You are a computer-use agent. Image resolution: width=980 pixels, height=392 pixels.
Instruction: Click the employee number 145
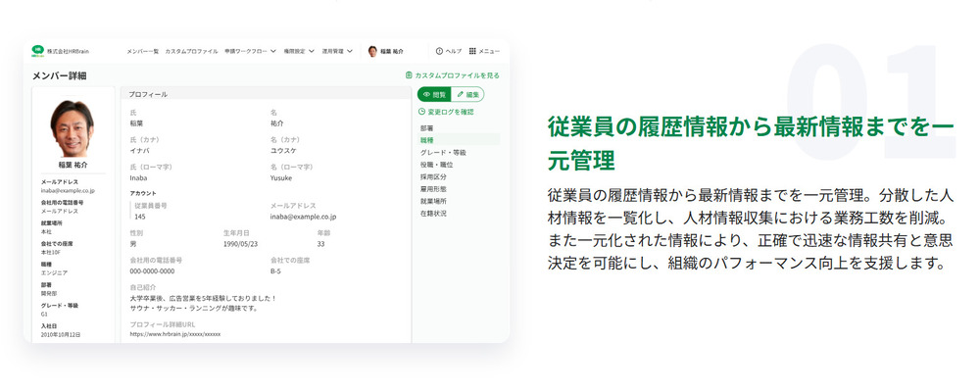tap(140, 217)
